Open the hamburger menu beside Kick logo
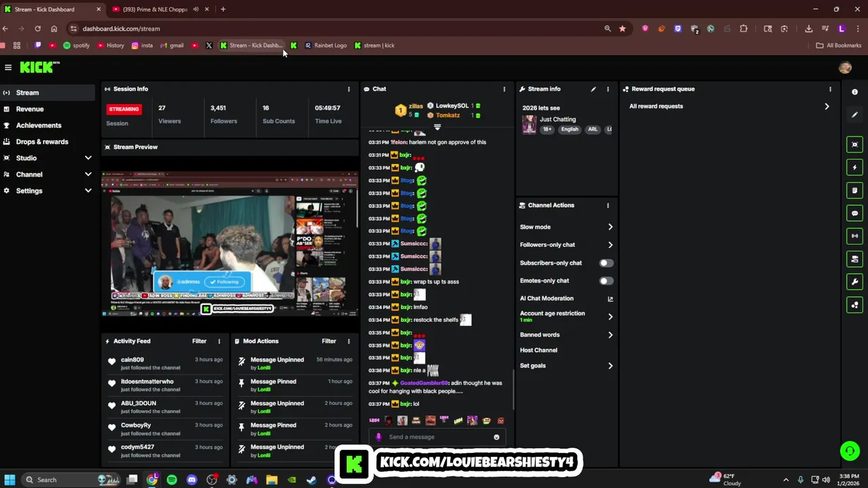The image size is (868, 488). tap(8, 67)
